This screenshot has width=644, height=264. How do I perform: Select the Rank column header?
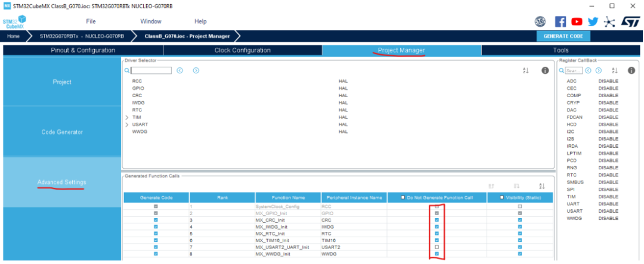pos(222,197)
